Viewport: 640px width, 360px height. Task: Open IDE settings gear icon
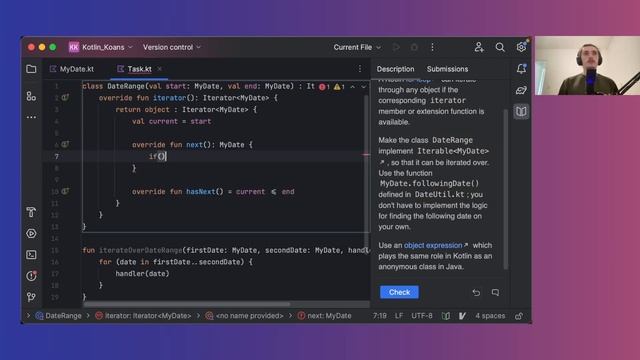point(521,47)
